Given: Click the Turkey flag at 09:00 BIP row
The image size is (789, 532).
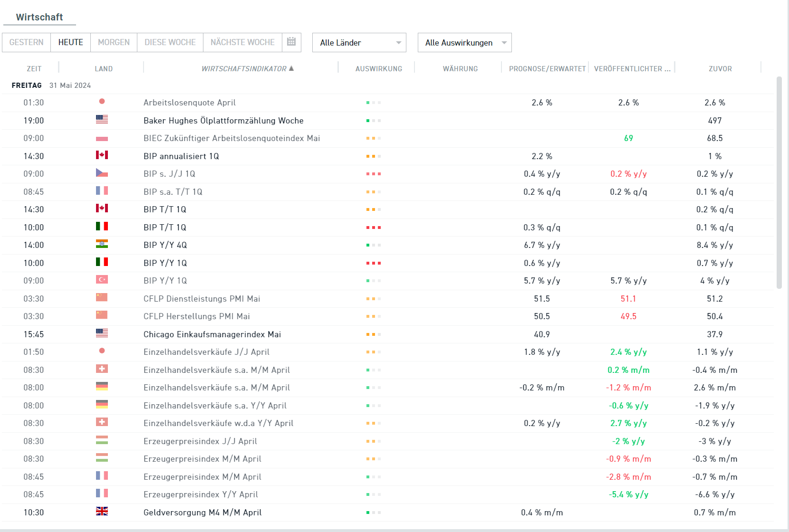Looking at the screenshot, I should [102, 280].
